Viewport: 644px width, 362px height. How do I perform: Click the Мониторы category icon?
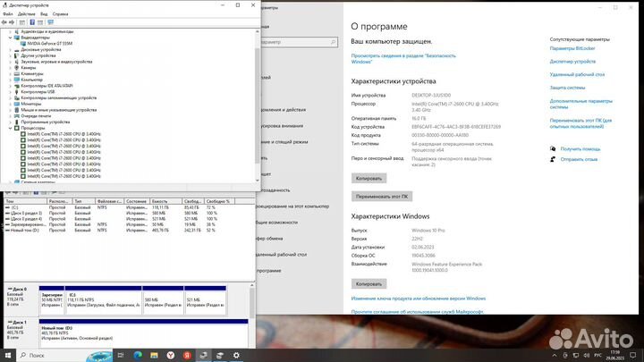pos(17,104)
